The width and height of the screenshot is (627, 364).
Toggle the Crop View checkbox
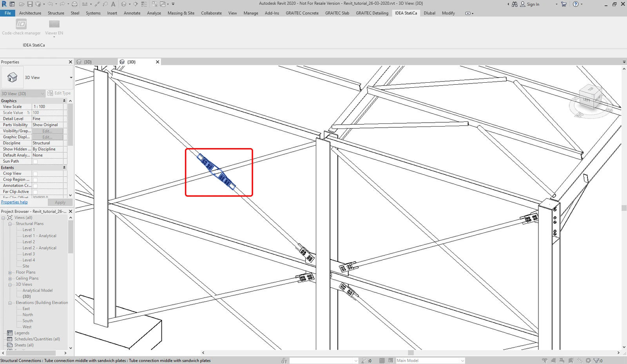point(35,174)
